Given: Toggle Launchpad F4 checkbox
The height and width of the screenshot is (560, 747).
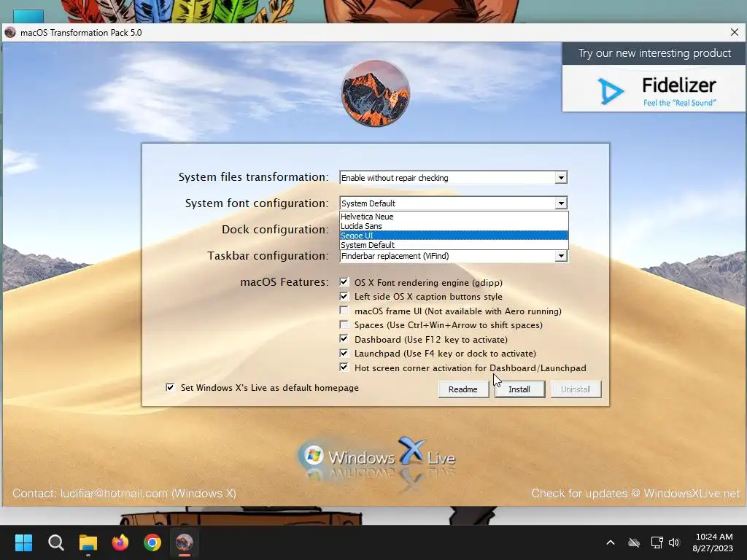Looking at the screenshot, I should coord(344,354).
